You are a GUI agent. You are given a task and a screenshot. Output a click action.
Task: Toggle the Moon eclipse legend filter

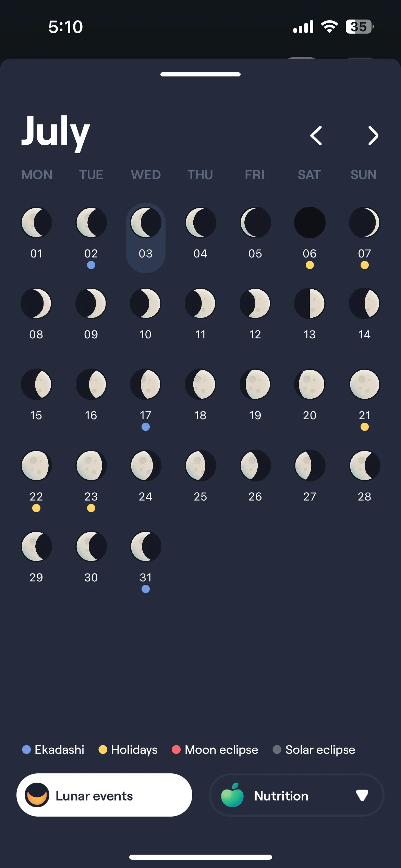tap(215, 750)
